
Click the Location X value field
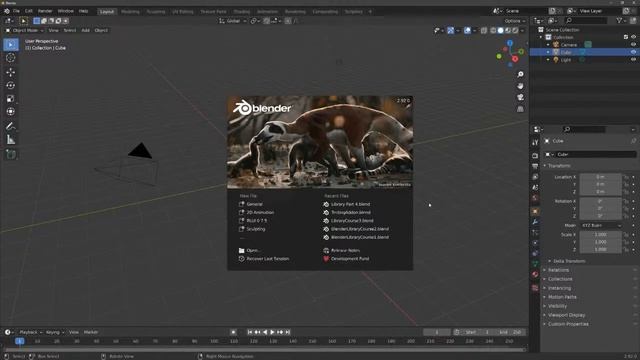tap(600, 177)
